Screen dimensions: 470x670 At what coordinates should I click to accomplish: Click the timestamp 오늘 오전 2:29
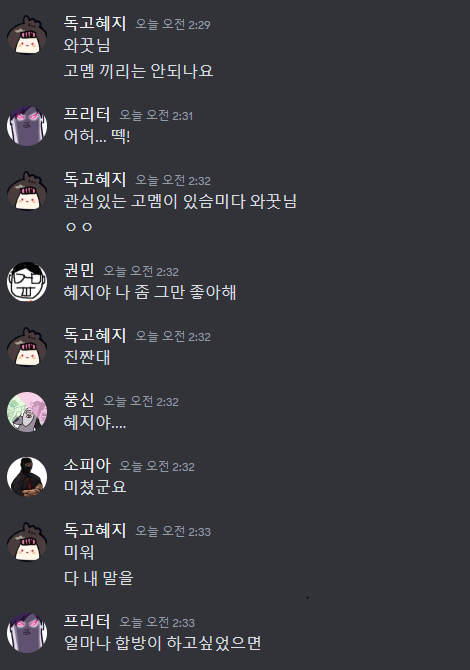(173, 24)
